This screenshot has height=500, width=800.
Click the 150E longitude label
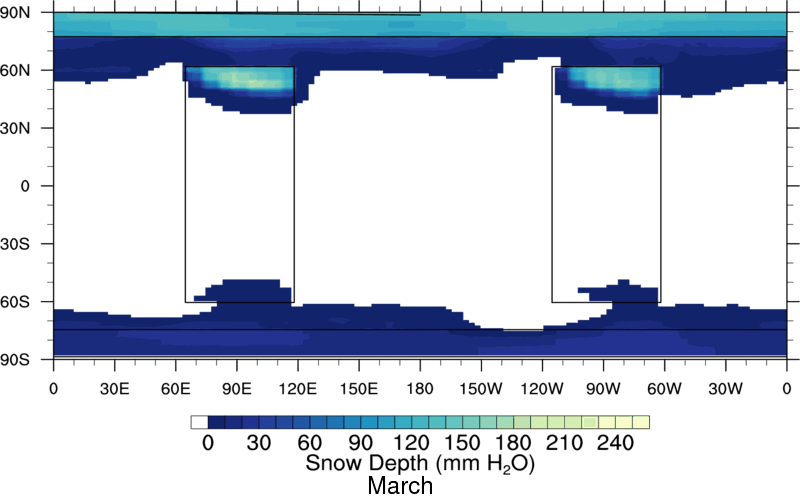(x=359, y=389)
